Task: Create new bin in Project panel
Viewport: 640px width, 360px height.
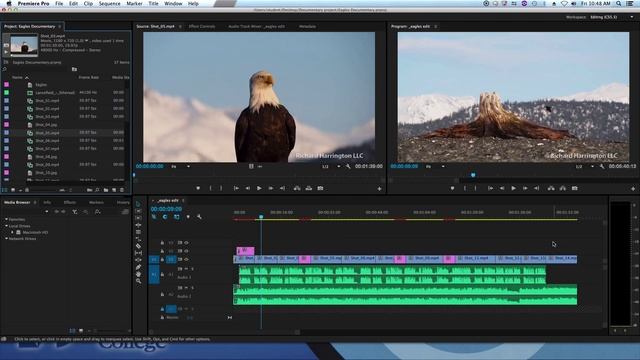Action: point(106,190)
